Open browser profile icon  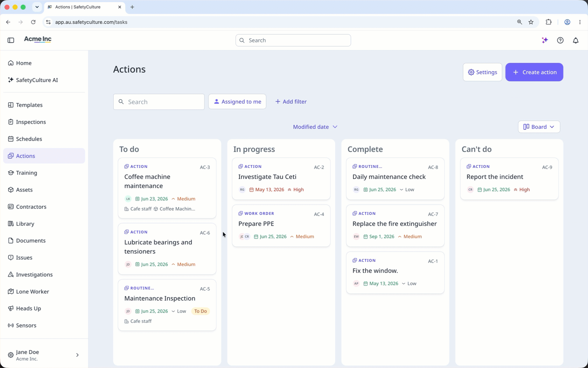tap(567, 22)
